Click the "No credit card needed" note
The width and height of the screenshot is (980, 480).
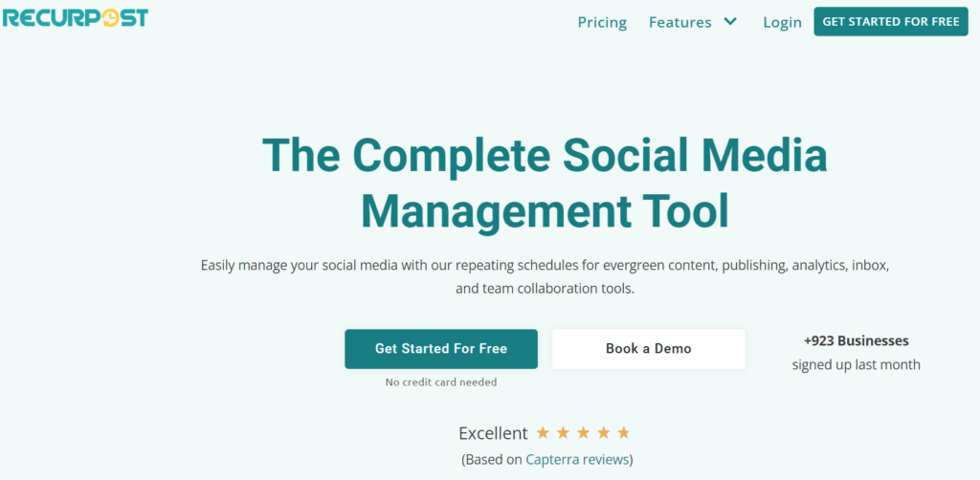[x=441, y=382]
